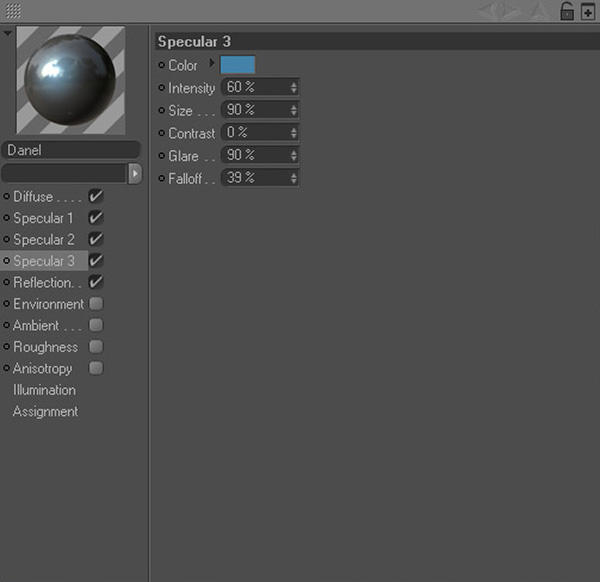The height and width of the screenshot is (582, 600).
Task: Click the Glare field showing 90 %
Action: click(260, 155)
